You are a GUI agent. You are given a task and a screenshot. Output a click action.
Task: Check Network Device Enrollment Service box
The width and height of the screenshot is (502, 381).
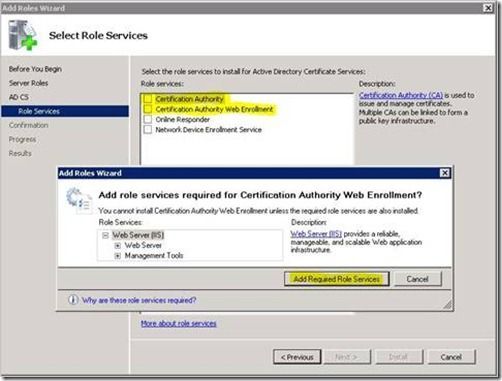[148, 130]
